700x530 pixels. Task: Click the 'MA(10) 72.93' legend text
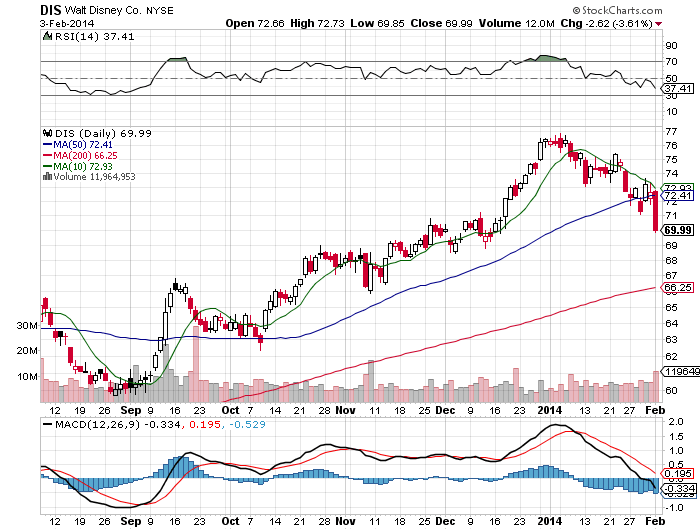[83, 167]
